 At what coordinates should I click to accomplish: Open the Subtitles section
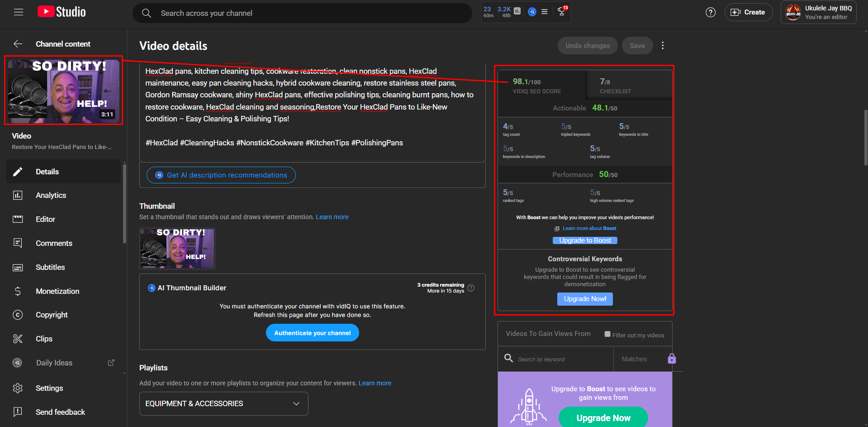63,267
